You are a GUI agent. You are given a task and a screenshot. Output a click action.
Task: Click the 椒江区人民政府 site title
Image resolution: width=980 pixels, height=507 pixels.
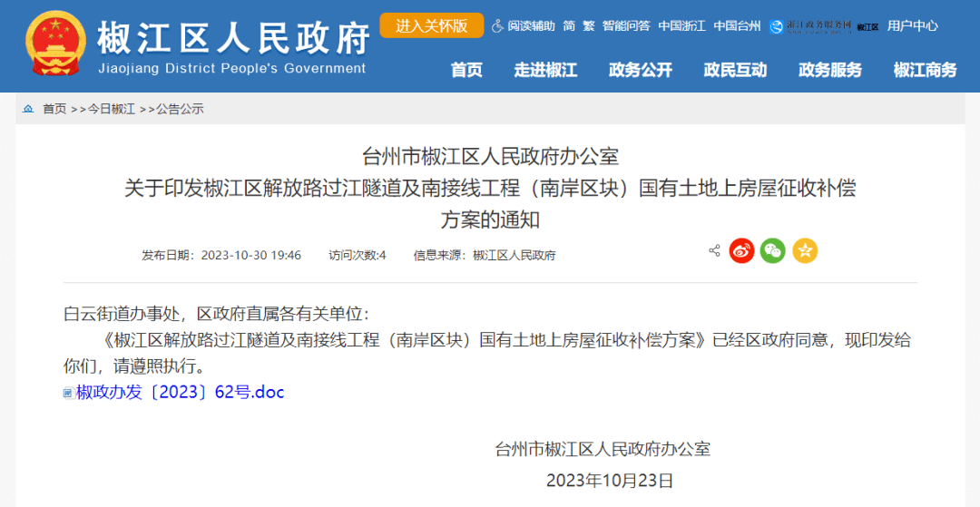pyautogui.click(x=233, y=39)
